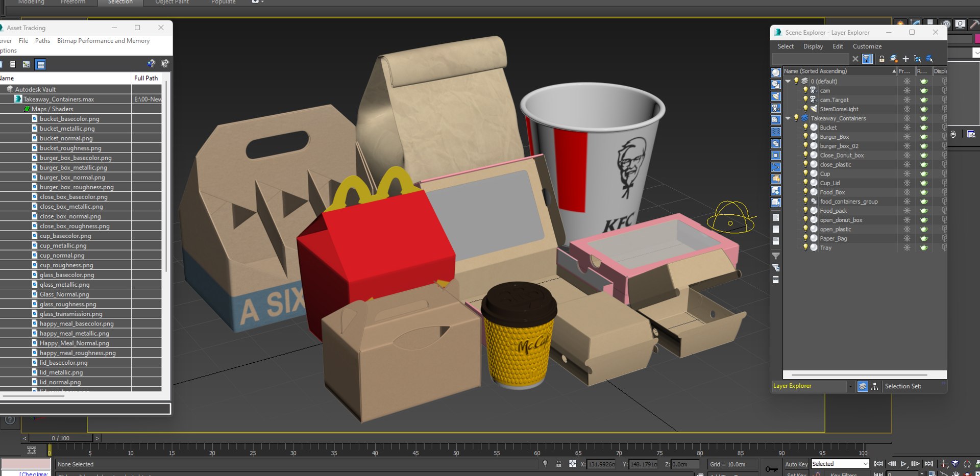980x476 pixels.
Task: Create new layer with plus icon
Action: pos(905,59)
